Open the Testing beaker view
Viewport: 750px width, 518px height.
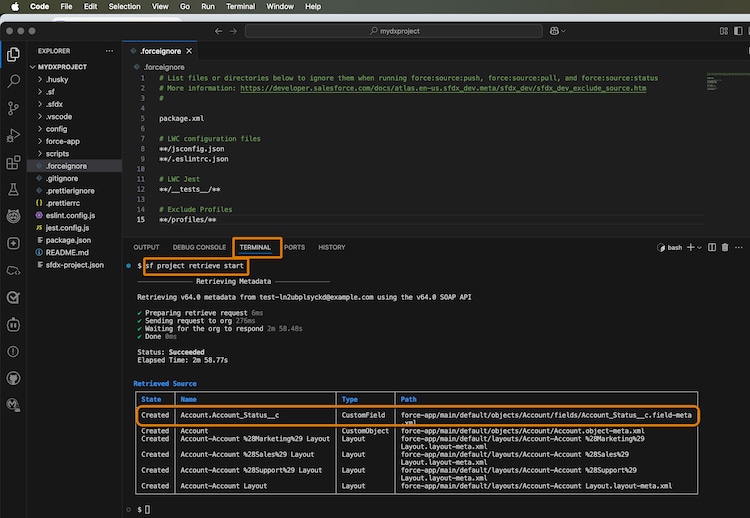click(13, 190)
